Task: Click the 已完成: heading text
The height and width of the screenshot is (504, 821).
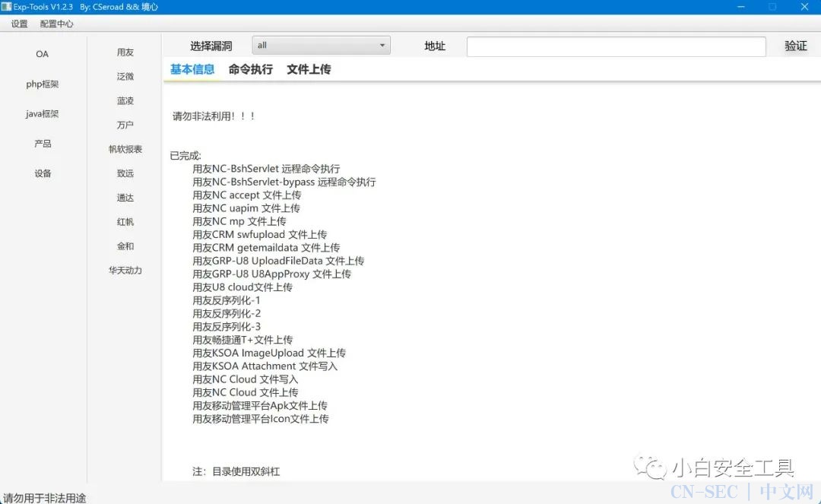Action: pos(185,155)
